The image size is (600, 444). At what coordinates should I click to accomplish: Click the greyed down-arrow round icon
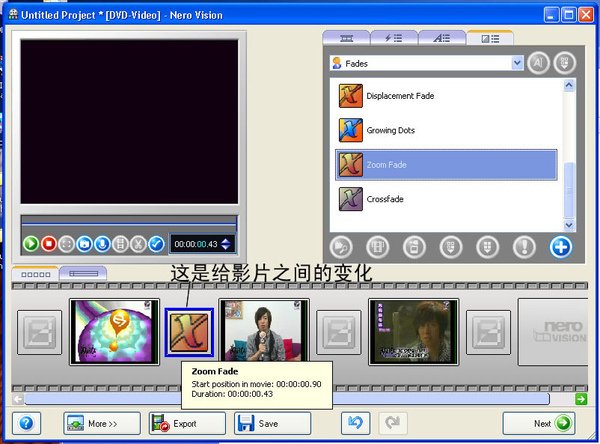tap(488, 247)
